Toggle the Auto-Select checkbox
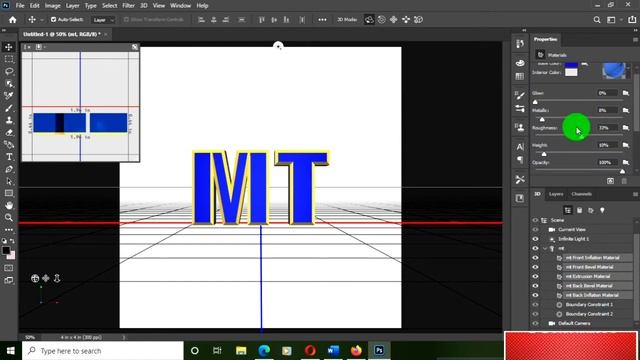The width and height of the screenshot is (640, 360). 53,20
